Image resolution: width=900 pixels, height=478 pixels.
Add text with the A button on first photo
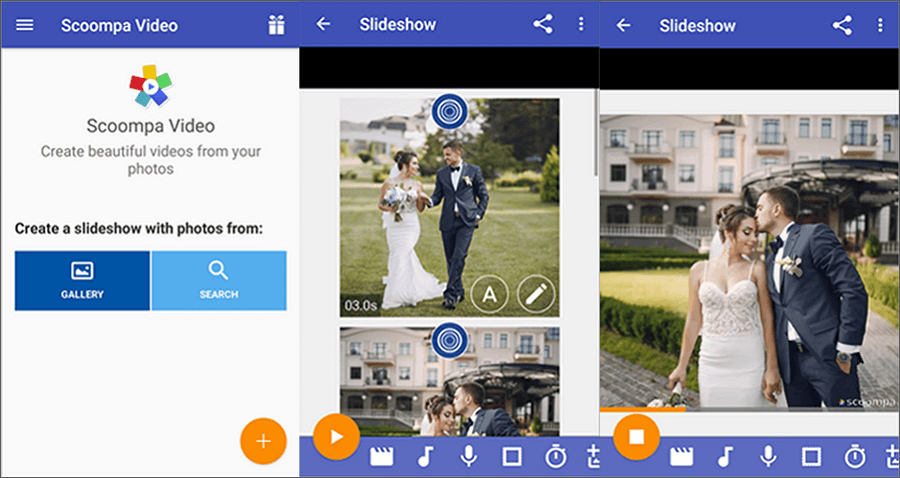tap(489, 294)
